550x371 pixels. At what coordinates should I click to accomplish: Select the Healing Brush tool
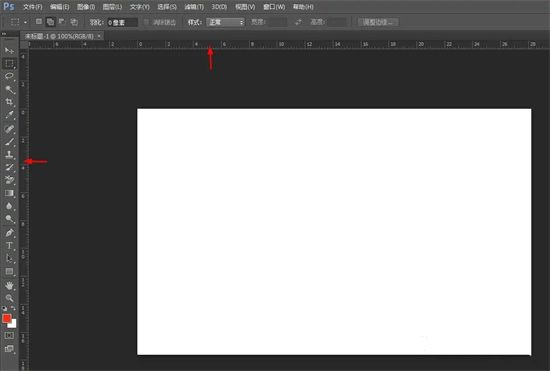[9, 129]
